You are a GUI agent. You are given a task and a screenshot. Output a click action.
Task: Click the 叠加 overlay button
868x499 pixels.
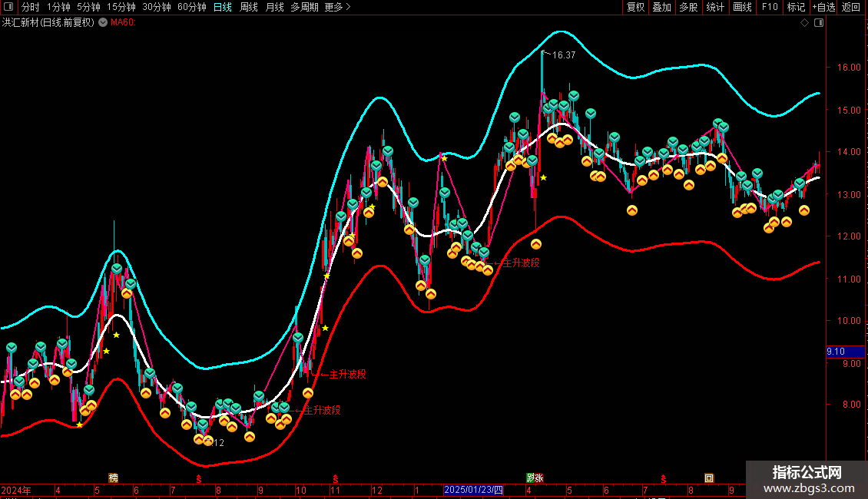point(661,7)
